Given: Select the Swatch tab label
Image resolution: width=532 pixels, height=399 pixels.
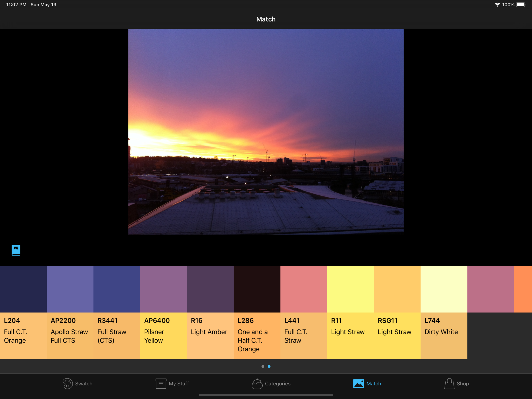Looking at the screenshot, I should click(84, 384).
